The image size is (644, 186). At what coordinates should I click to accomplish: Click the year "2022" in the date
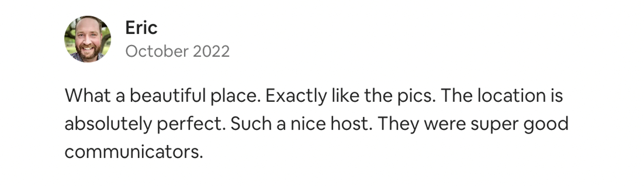[x=211, y=51]
